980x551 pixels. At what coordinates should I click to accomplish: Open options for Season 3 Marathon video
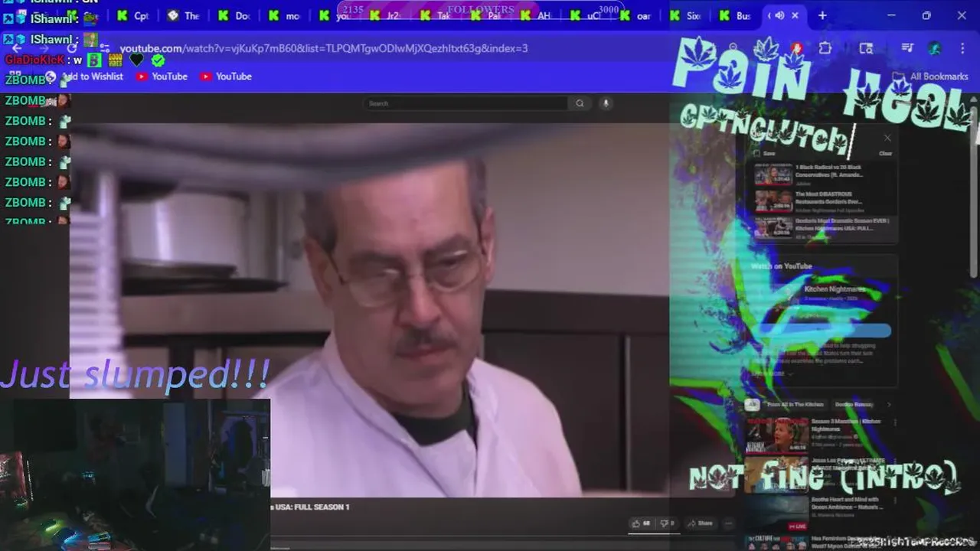point(895,422)
